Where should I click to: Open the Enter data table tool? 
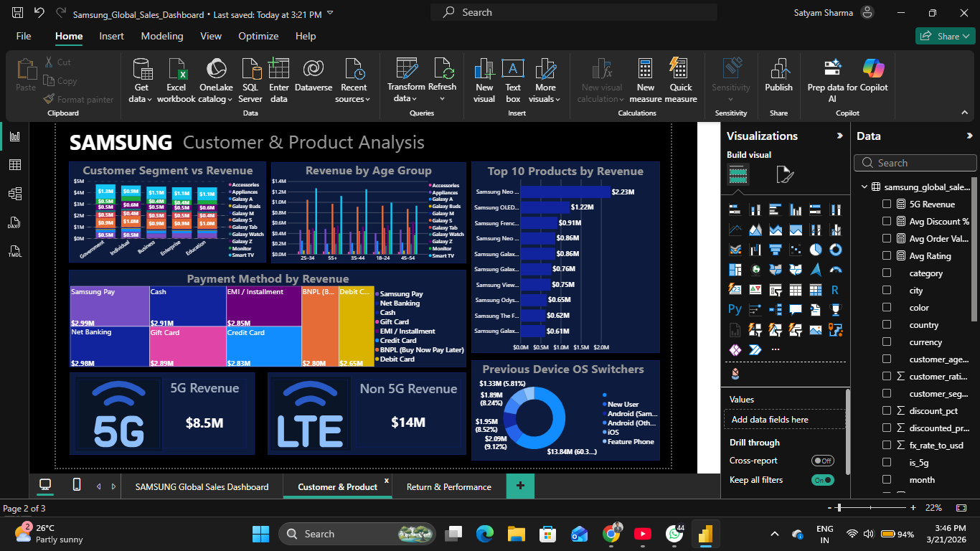[x=279, y=80]
